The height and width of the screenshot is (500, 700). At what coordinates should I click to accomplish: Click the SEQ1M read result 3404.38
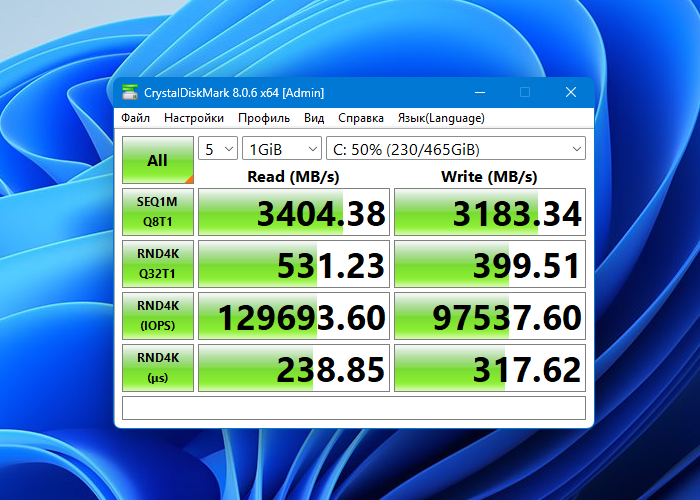pyautogui.click(x=294, y=212)
